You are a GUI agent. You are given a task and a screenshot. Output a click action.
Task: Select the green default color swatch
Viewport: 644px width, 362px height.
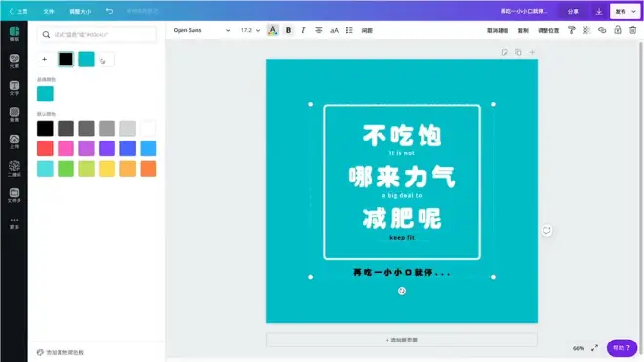pos(65,169)
